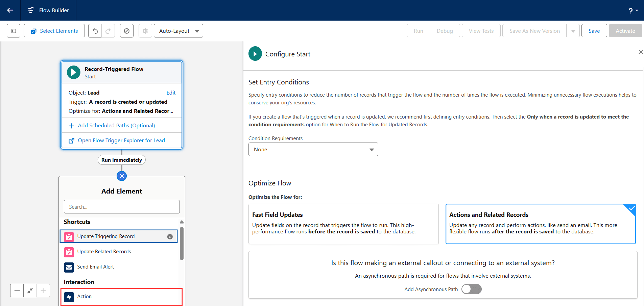This screenshot has height=306, width=644.
Task: Toggle the toolbox sidebar panel icon
Action: click(14, 31)
